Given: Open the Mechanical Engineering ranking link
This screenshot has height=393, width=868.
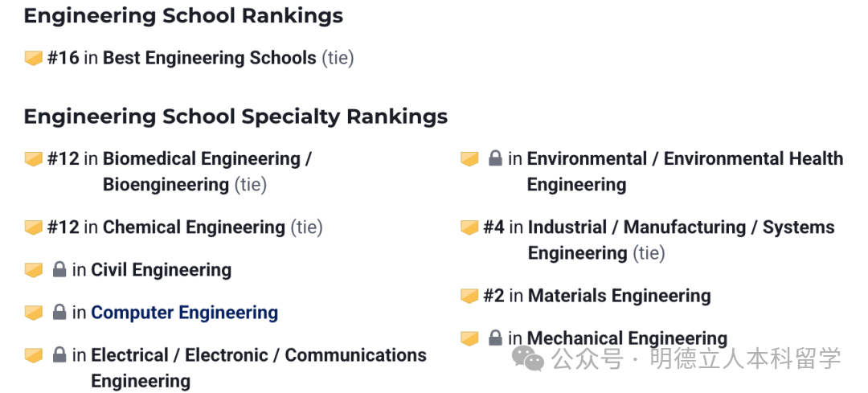Looking at the screenshot, I should [x=627, y=338].
